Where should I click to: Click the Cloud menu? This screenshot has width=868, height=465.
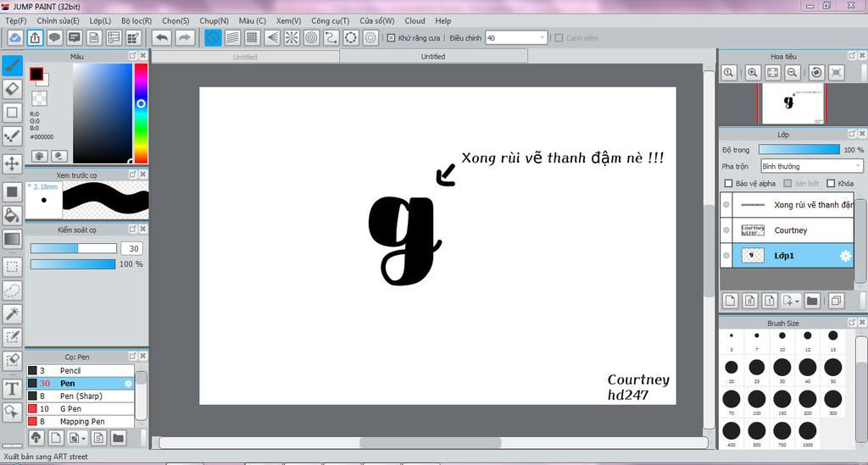pos(415,21)
